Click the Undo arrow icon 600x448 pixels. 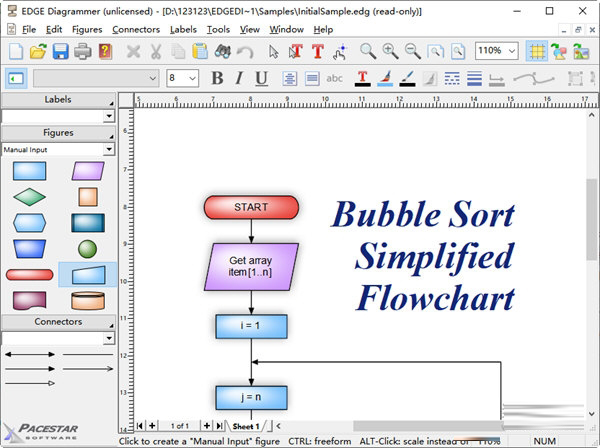click(x=245, y=51)
